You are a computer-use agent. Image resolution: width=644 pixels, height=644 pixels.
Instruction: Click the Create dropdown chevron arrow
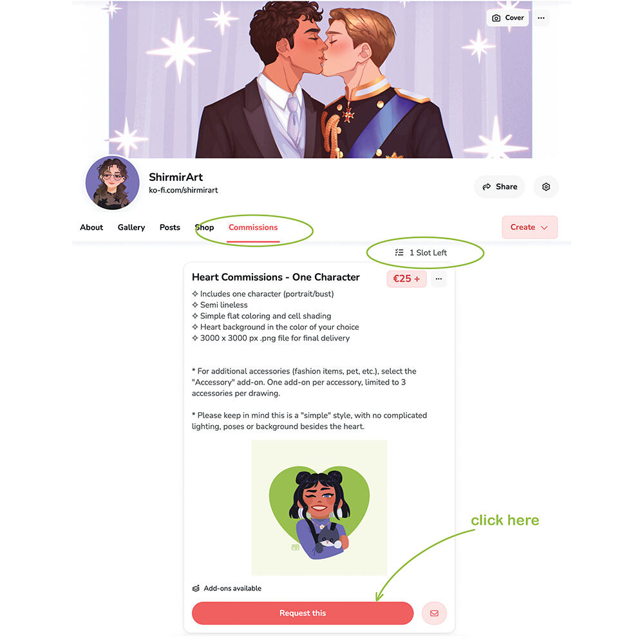[x=545, y=227]
